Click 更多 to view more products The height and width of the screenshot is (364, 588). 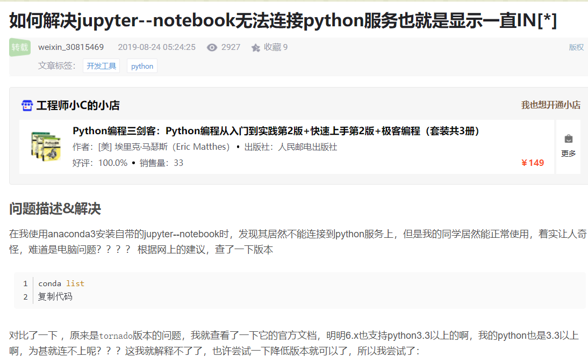(568, 154)
